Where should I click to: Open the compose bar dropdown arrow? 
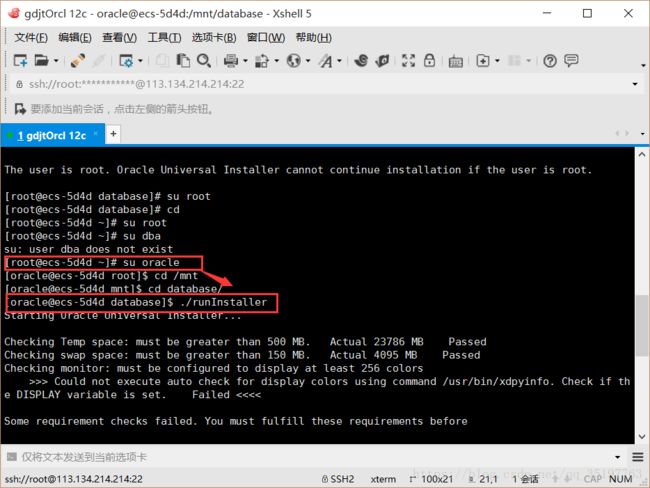(x=618, y=457)
